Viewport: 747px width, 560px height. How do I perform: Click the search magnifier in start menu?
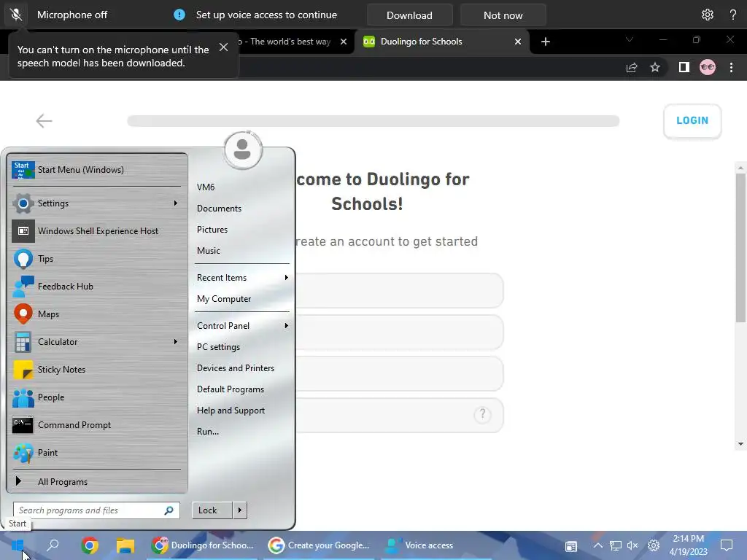pyautogui.click(x=169, y=510)
